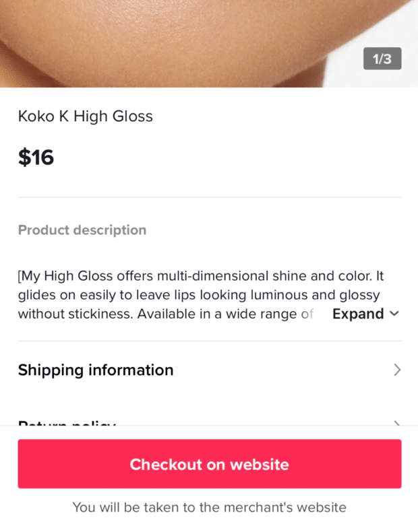Expand the product description text

click(365, 314)
